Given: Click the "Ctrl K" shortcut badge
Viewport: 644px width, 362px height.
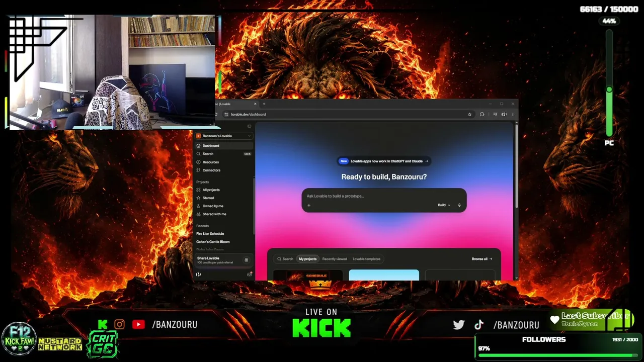Looking at the screenshot, I should (x=247, y=154).
